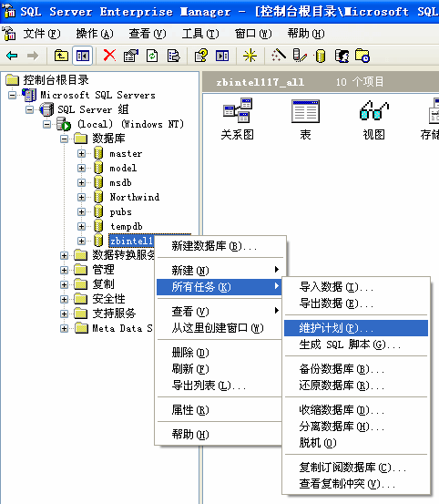Click the Back arrow toolbar icon

click(x=12, y=56)
